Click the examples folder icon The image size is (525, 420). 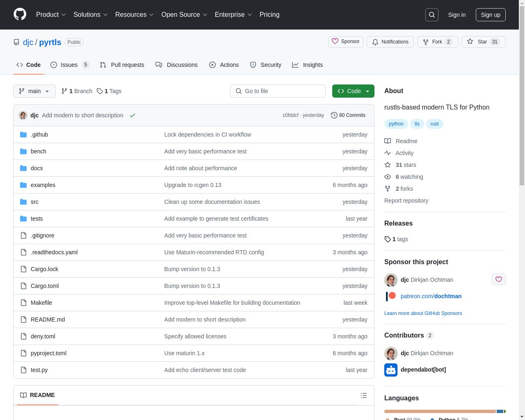click(23, 185)
